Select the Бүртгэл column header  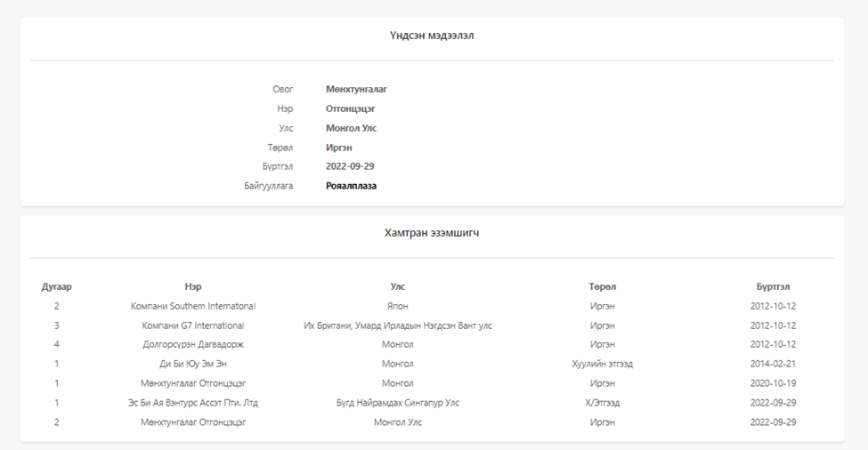tap(773, 286)
